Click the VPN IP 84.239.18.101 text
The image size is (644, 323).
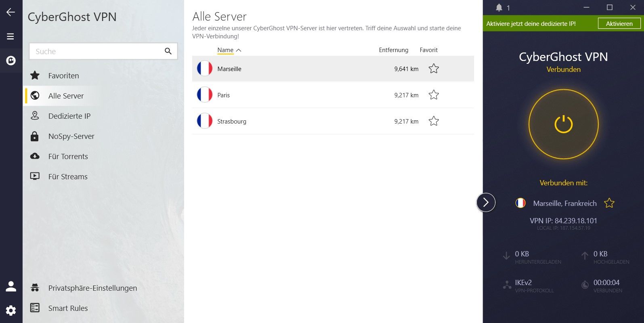[563, 220]
